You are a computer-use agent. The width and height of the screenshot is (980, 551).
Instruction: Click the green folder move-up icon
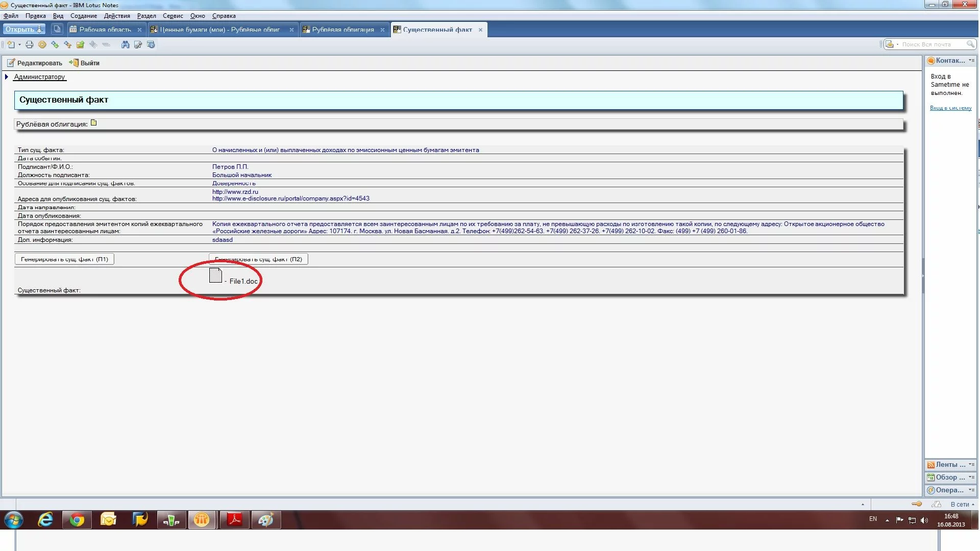[80, 45]
